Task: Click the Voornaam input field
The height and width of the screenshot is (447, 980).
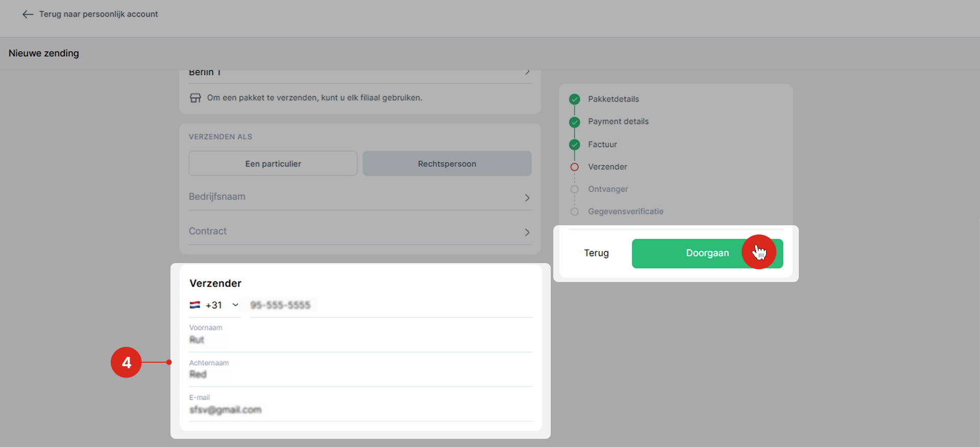Action: [x=360, y=340]
